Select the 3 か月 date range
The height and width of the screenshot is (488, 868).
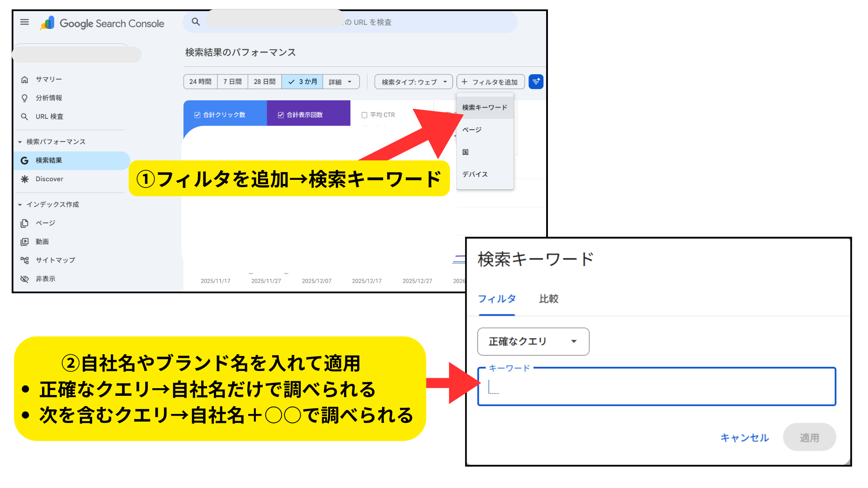(x=302, y=81)
